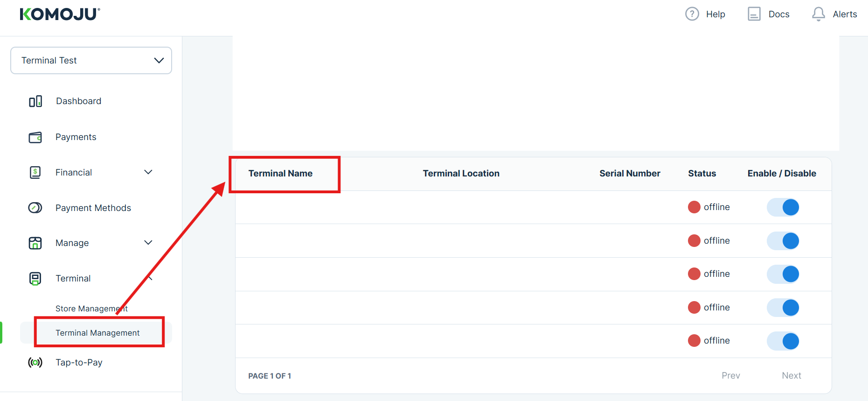
Task: Disable the first terminal toggle
Action: pos(783,207)
